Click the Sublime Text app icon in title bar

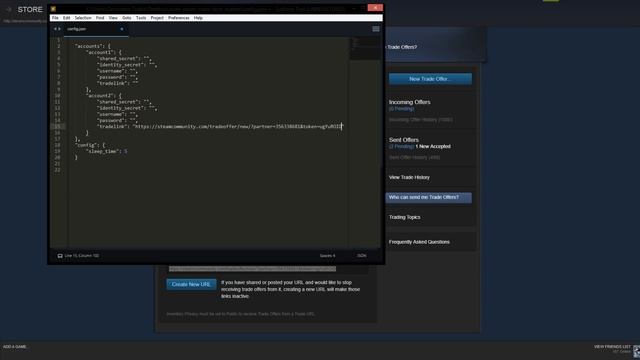click(53, 9)
